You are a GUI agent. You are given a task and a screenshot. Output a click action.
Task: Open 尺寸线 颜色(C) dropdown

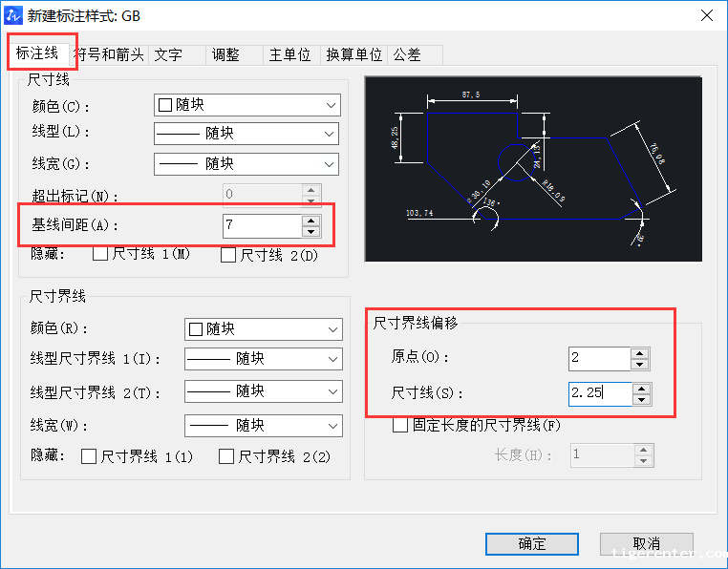[246, 105]
